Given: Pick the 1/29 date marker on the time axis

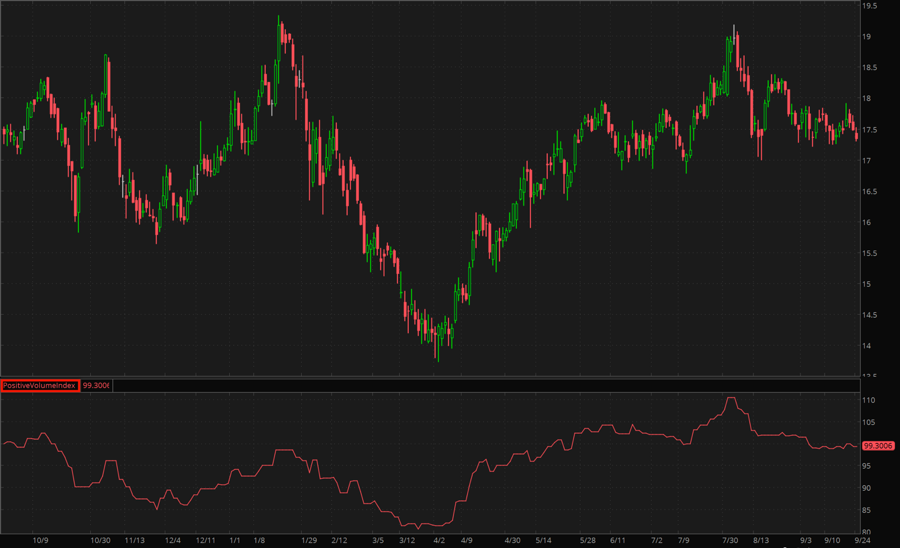Looking at the screenshot, I should tap(308, 540).
